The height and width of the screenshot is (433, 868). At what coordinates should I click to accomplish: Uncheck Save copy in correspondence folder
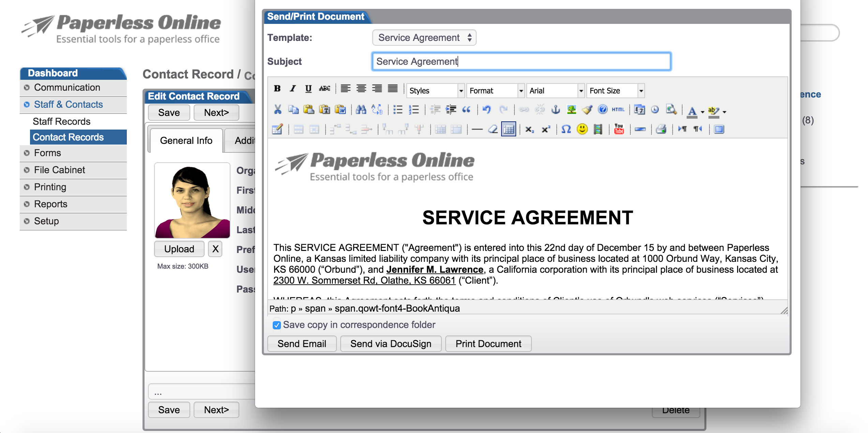[x=276, y=325]
